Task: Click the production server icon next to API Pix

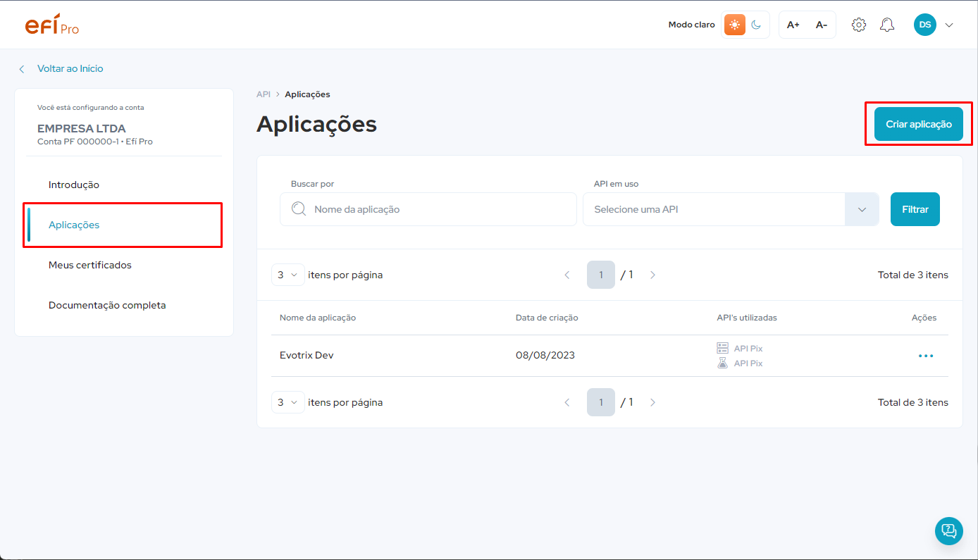Action: pyautogui.click(x=722, y=347)
